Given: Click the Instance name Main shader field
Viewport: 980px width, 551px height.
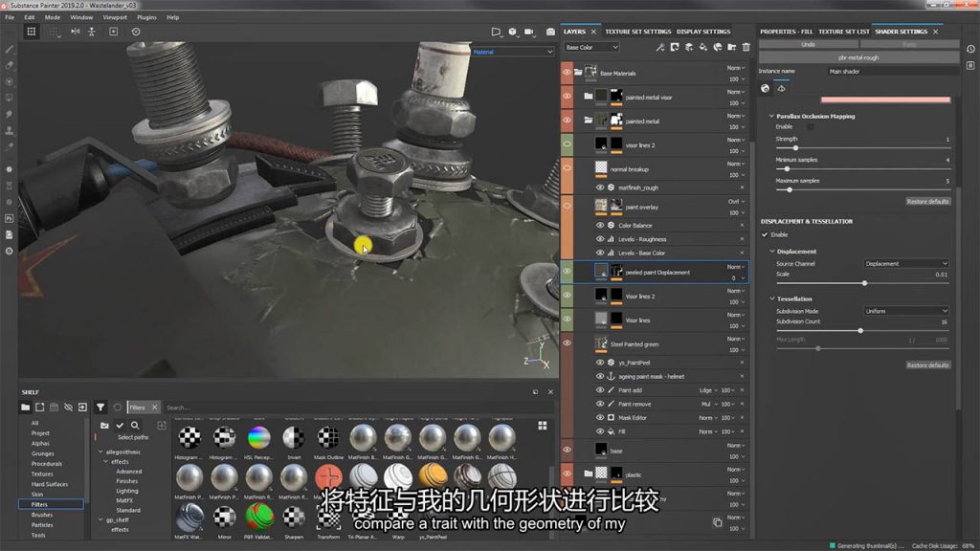Looking at the screenshot, I should [x=893, y=71].
